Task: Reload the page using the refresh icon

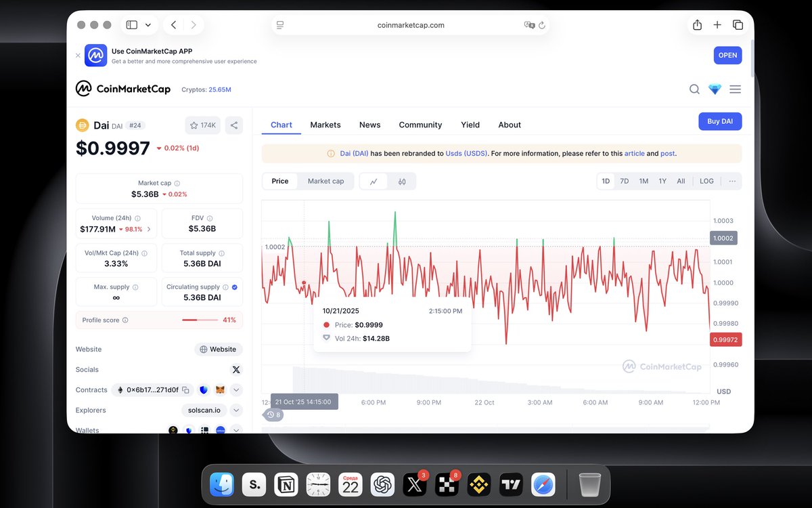Action: [x=542, y=25]
